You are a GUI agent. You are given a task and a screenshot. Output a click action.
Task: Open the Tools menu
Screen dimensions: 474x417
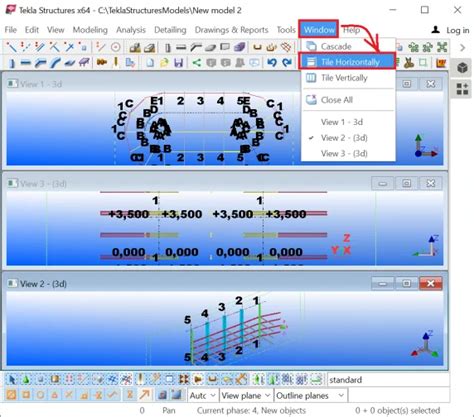click(286, 30)
